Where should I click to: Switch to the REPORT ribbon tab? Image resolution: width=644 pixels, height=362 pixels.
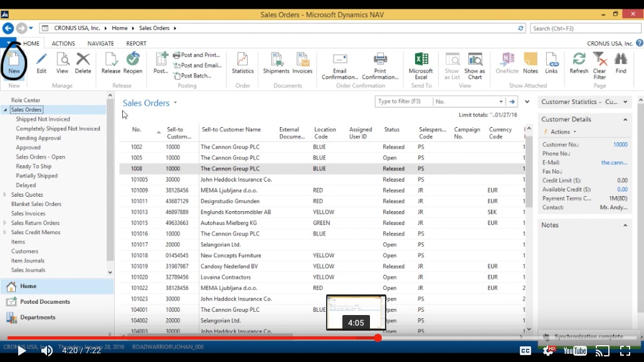(x=136, y=43)
